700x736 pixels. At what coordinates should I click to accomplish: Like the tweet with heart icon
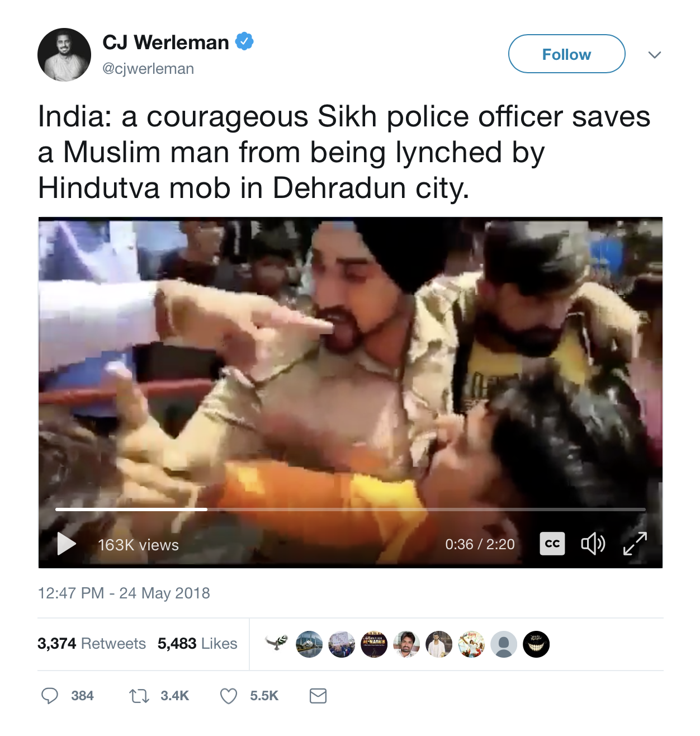click(228, 696)
